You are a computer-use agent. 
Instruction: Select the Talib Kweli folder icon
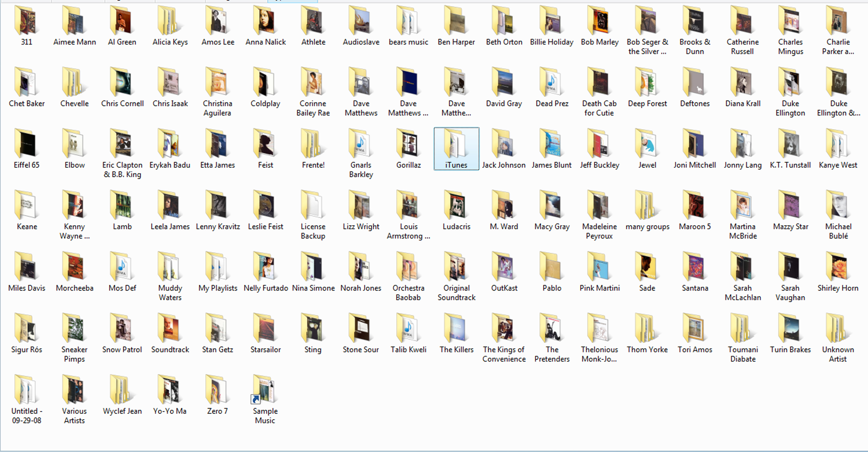[408, 328]
